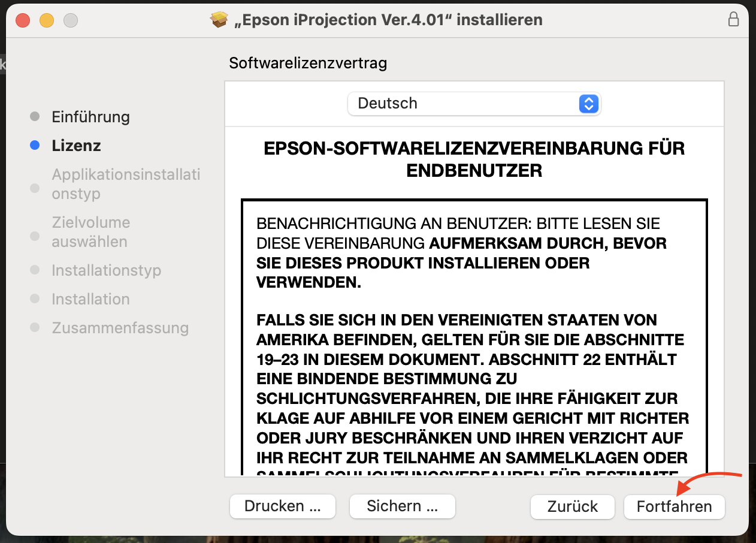
Task: Click the Installation step in sidebar
Action: pos(90,299)
